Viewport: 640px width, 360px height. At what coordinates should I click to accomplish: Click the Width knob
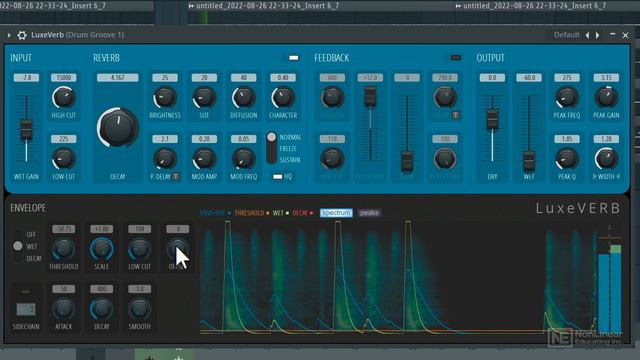point(606,159)
